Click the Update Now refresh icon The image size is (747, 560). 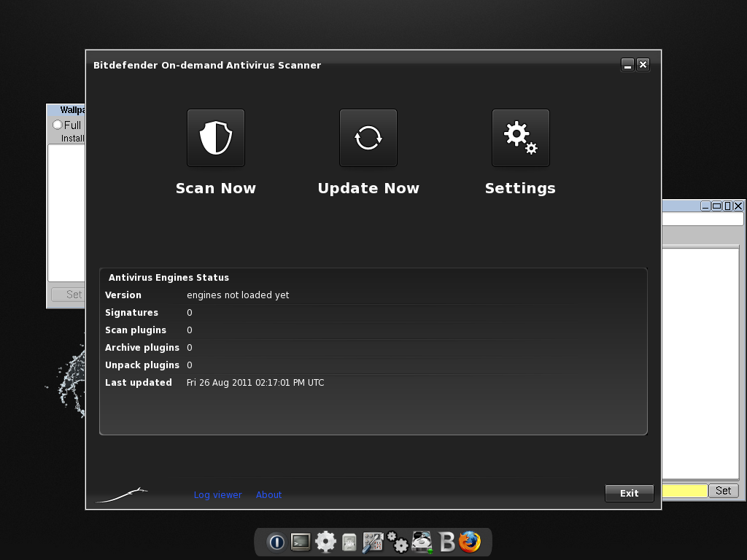click(368, 138)
